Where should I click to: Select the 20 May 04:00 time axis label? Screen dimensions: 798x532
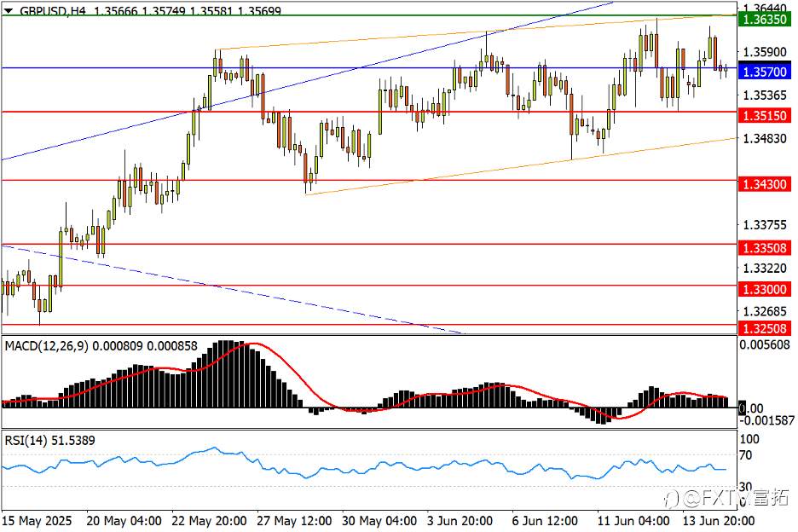[x=124, y=521]
